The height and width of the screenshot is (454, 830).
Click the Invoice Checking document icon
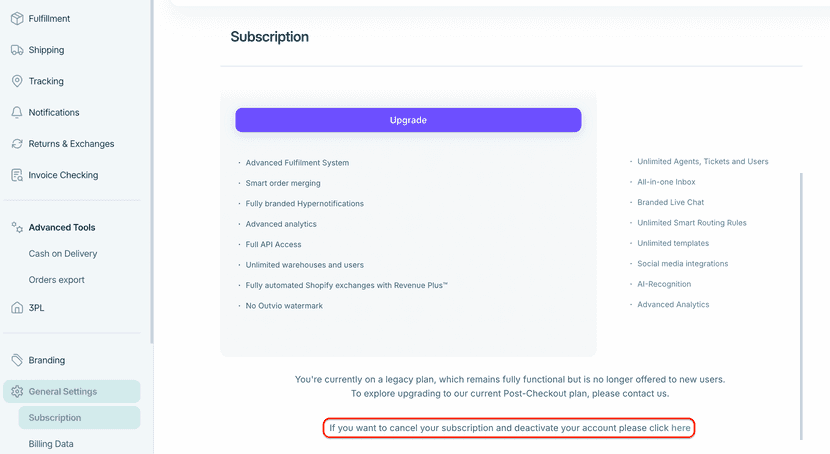point(17,175)
